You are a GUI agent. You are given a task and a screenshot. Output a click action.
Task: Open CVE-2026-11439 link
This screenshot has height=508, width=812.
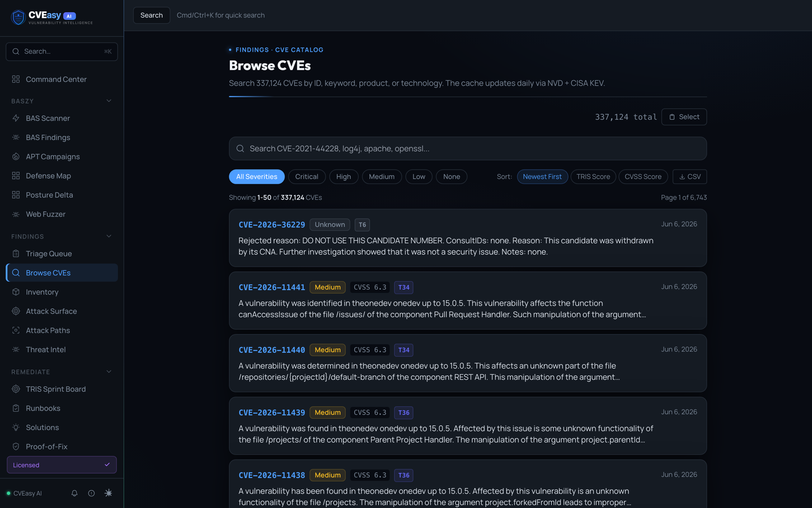coord(272,412)
